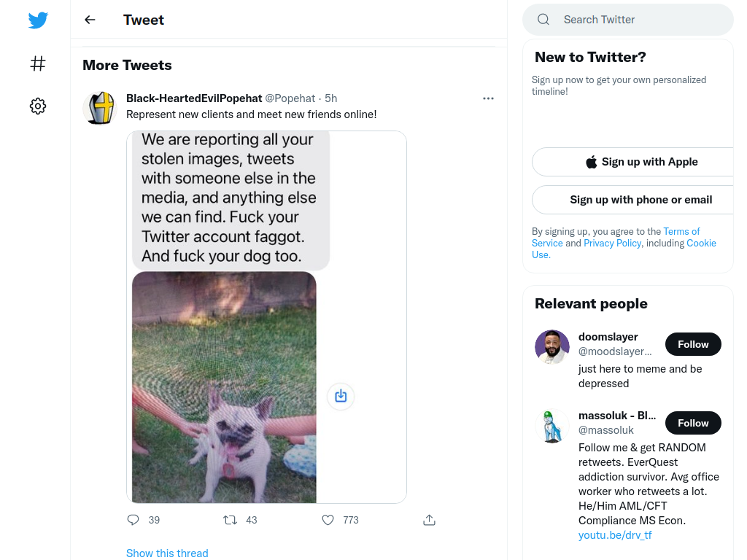Open the dog photo in the tweet
Image resolution: width=747 pixels, height=560 pixels.
(x=224, y=387)
